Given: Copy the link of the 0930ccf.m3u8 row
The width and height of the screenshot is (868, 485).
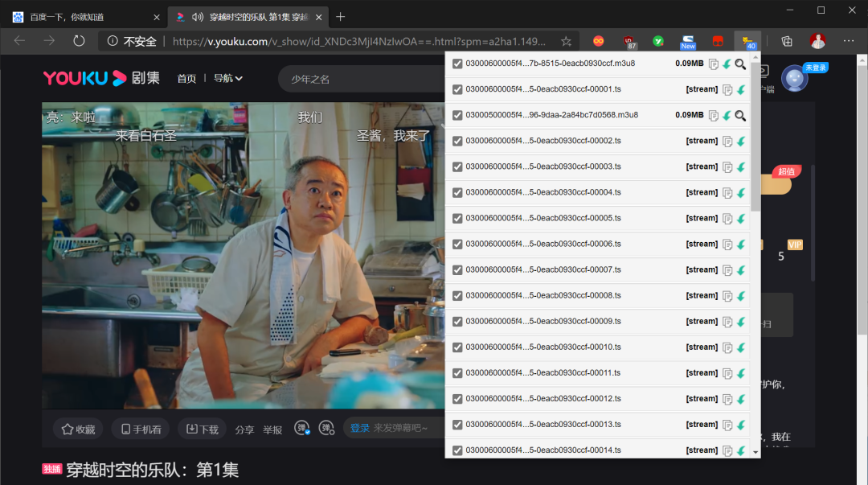Looking at the screenshot, I should tap(714, 64).
